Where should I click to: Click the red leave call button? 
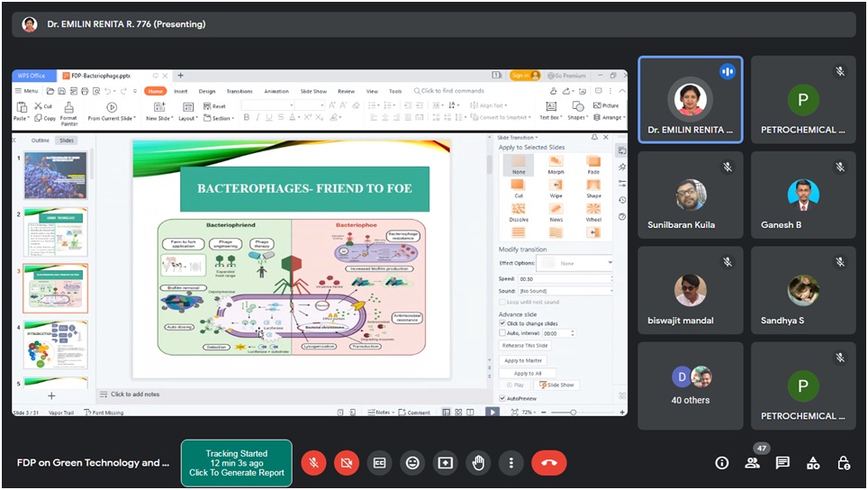[x=548, y=463]
